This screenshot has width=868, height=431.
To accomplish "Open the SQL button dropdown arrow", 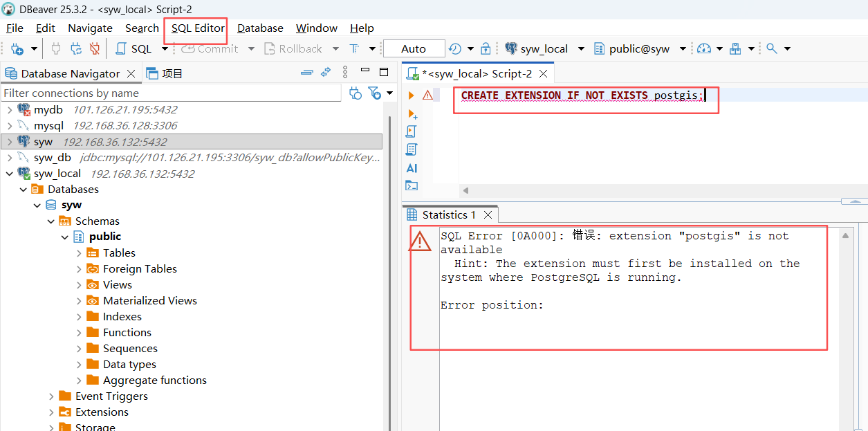I will coord(165,49).
